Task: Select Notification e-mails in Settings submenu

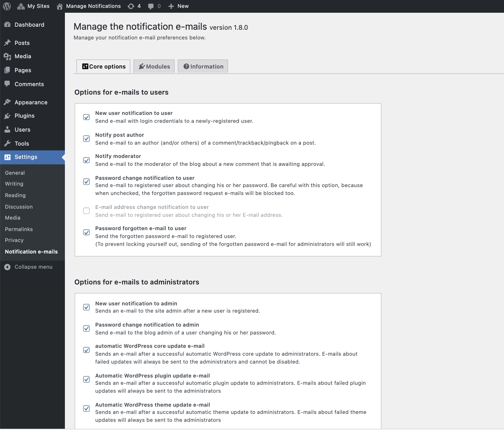Action: point(31,251)
